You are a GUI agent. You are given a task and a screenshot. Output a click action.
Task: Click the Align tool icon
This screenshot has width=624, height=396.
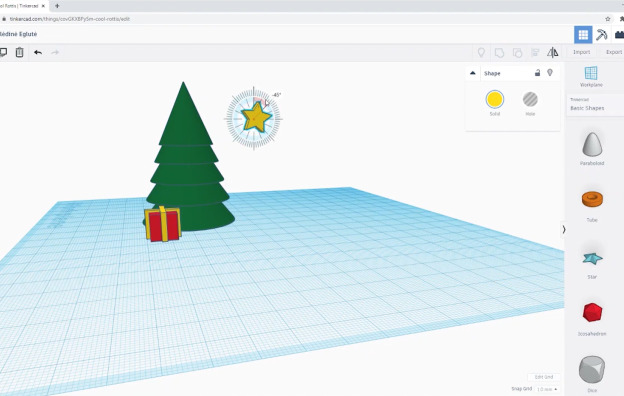[535, 53]
